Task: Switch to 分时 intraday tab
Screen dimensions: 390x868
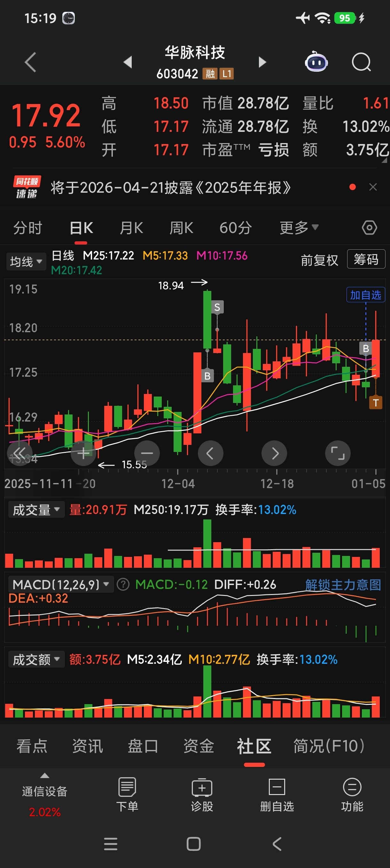Action: point(27,228)
